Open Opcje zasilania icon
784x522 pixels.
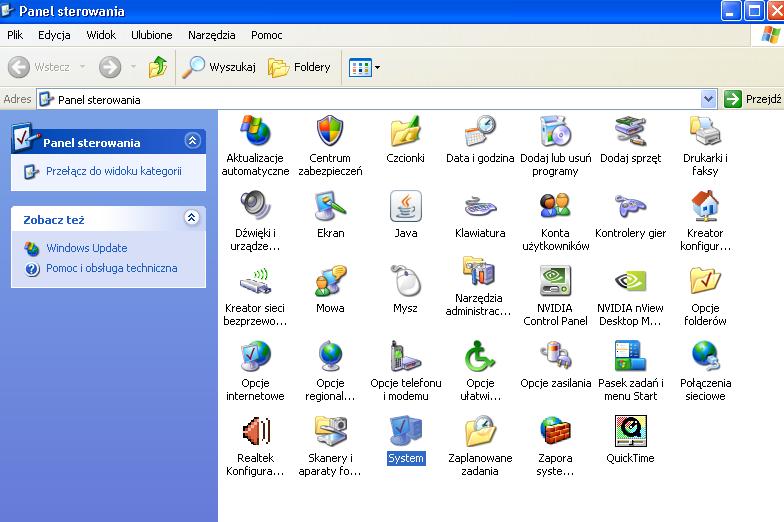point(555,356)
